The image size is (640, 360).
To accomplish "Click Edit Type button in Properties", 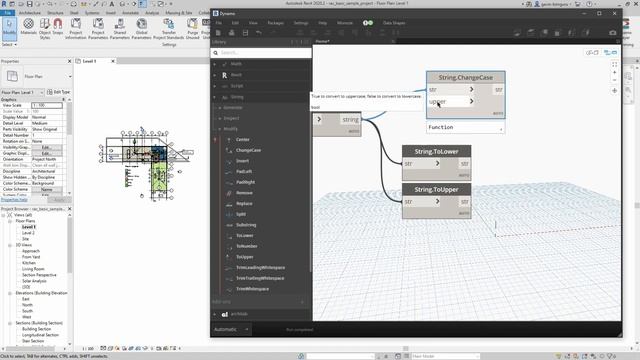I will (58, 92).
